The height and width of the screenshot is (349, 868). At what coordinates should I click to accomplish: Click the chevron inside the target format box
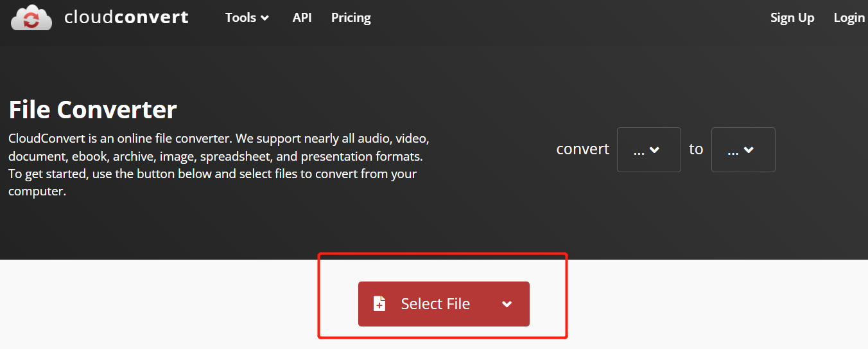pyautogui.click(x=749, y=150)
